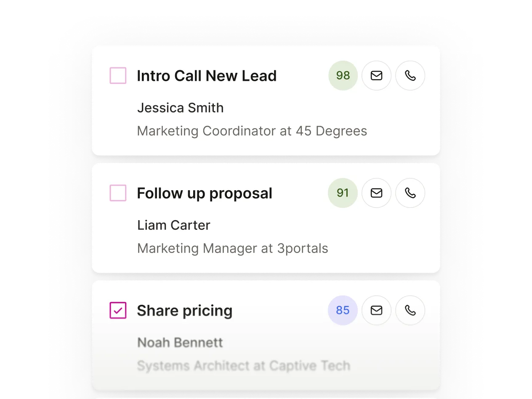Click Liam Carter's name

[173, 225]
